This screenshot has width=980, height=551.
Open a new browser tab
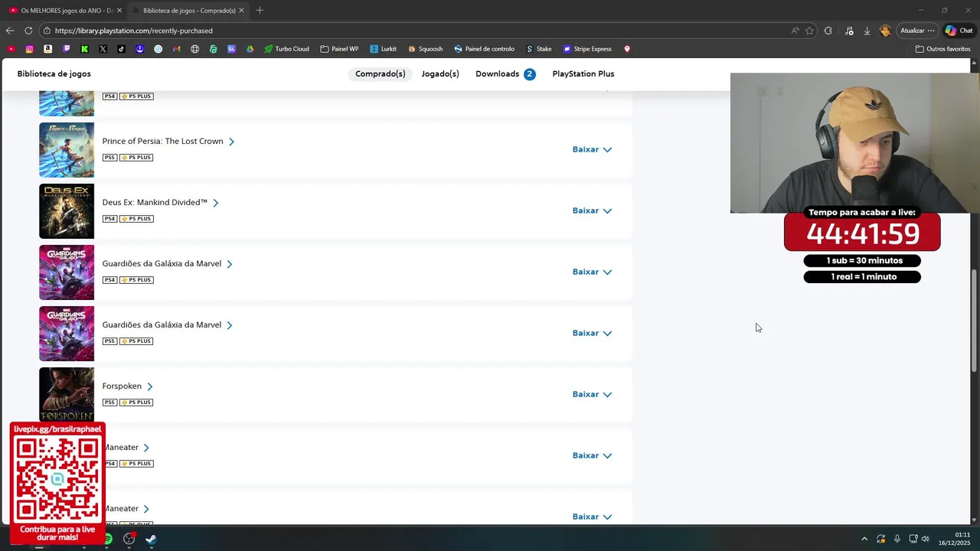260,10
